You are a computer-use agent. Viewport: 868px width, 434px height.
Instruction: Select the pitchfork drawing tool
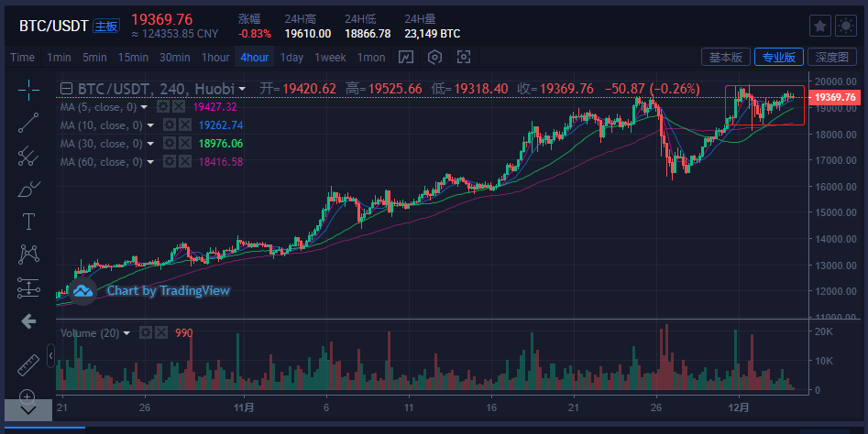pos(28,156)
